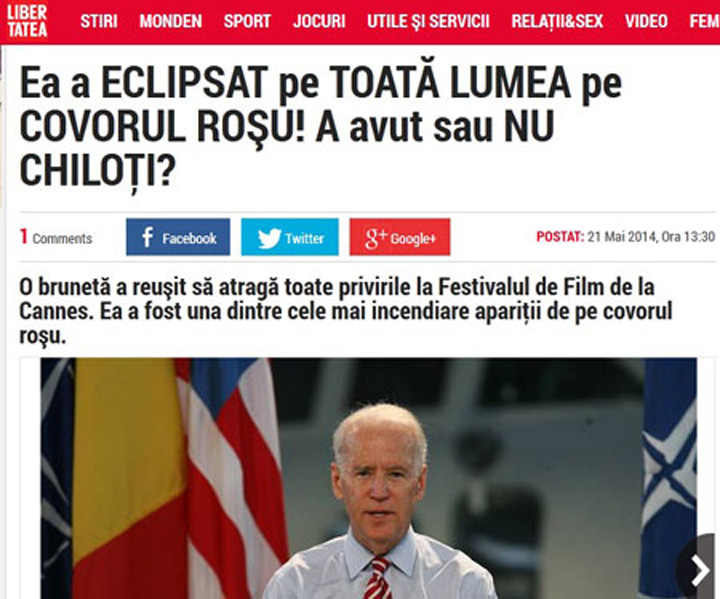The height and width of the screenshot is (599, 720).
Task: Share the article on Google+
Action: pos(400,237)
